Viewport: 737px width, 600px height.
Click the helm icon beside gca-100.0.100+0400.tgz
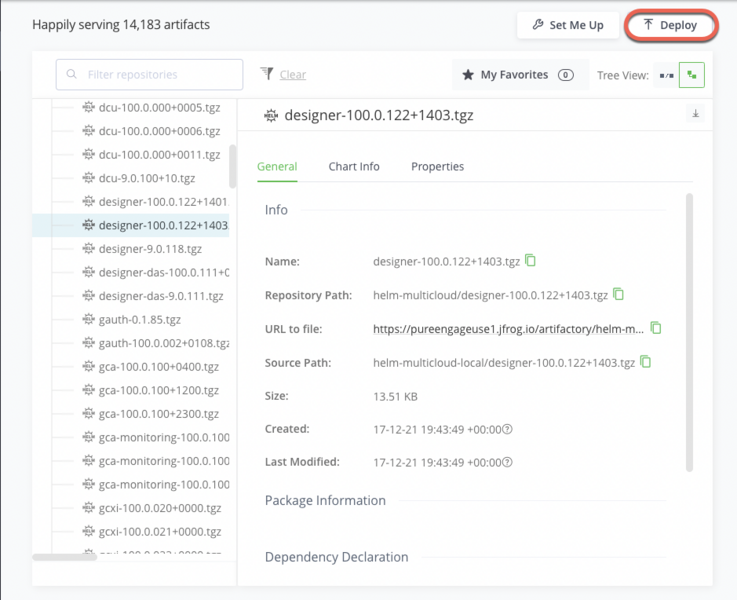tap(88, 366)
